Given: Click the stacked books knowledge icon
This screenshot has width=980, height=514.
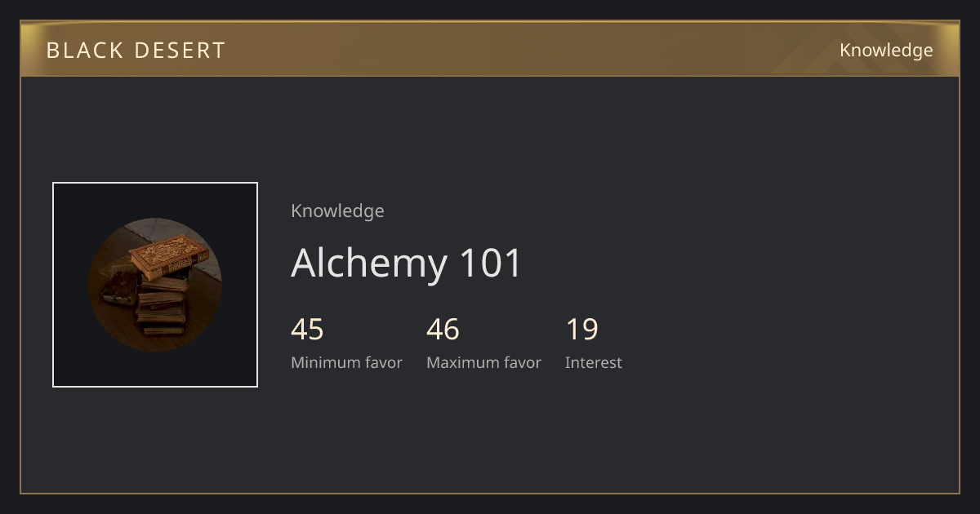Looking at the screenshot, I should [155, 285].
